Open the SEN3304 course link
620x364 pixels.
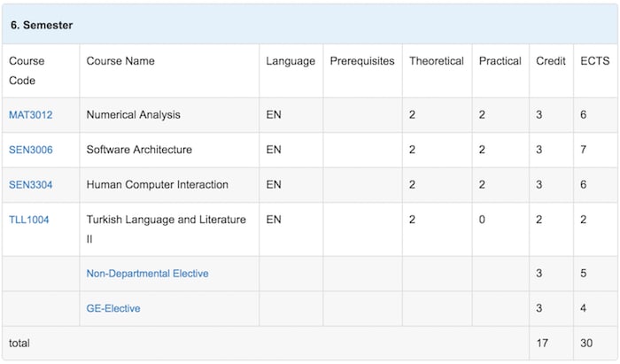[x=31, y=185]
